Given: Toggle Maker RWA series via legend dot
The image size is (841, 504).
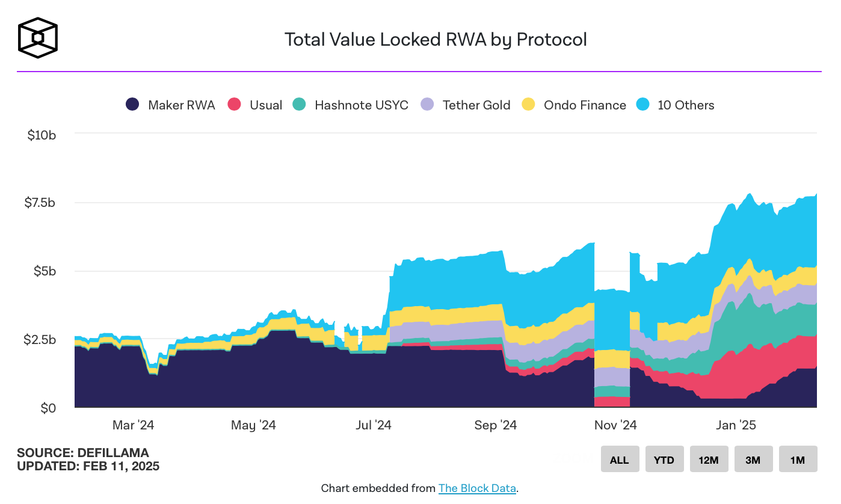Looking at the screenshot, I should tap(133, 105).
